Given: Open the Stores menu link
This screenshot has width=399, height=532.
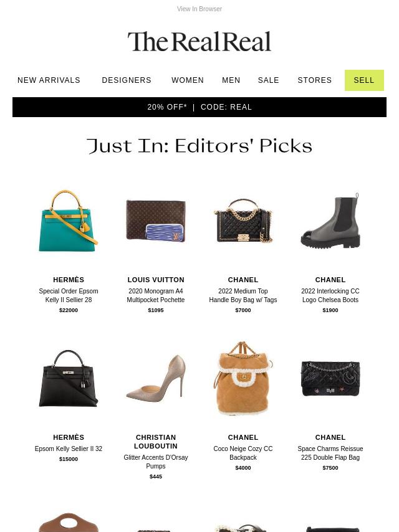Looking at the screenshot, I should (x=314, y=80).
